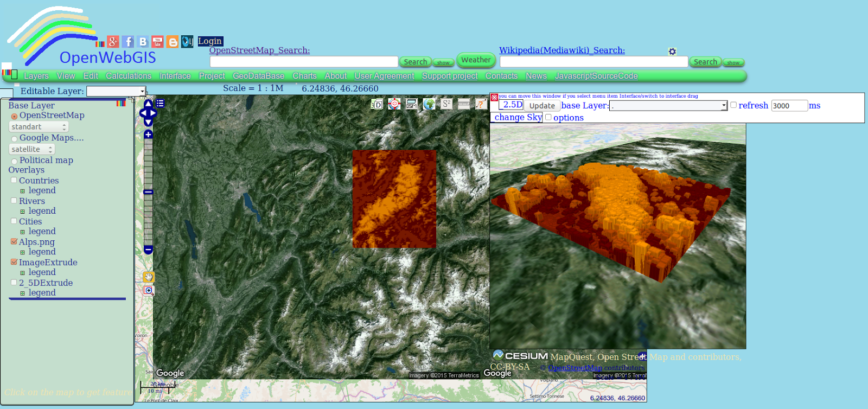Select the zoom box magnifier tool
868x409 pixels.
tap(149, 291)
